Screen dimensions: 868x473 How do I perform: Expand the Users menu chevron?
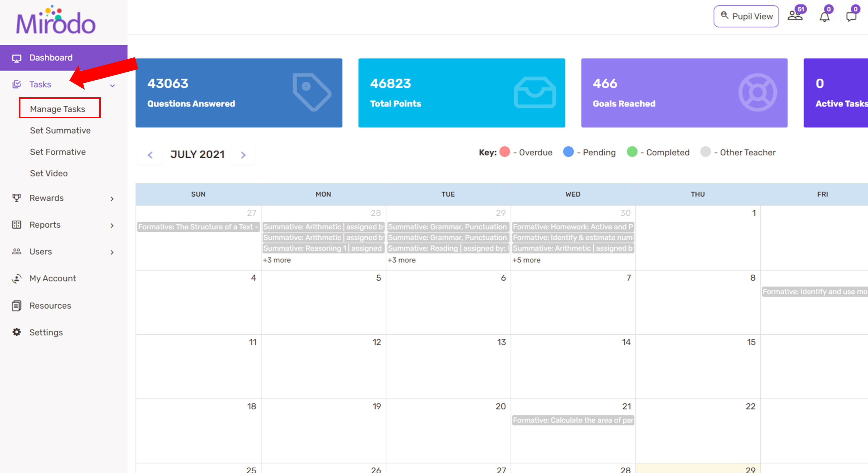[x=112, y=252]
